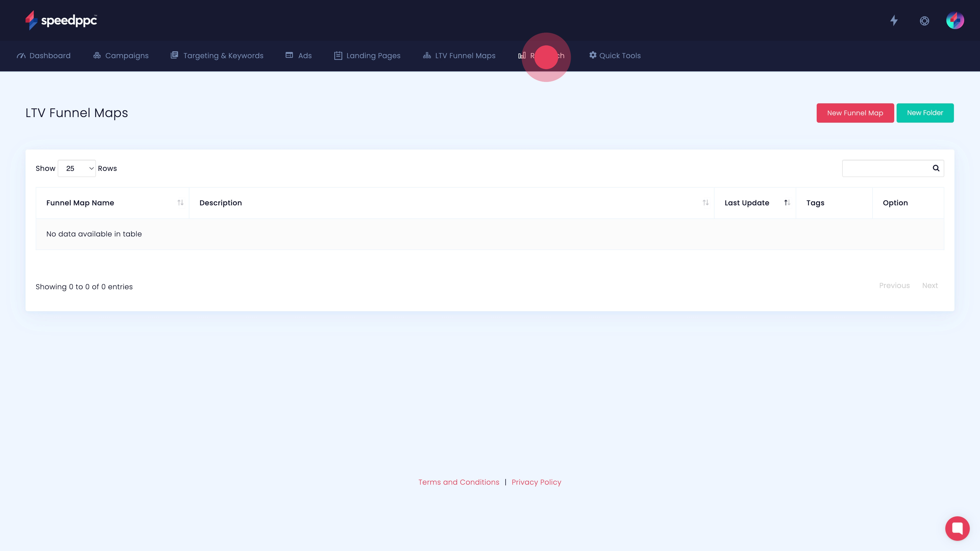Click the Quick Tools gear icon
Viewport: 980px width, 551px height.
coord(593,55)
